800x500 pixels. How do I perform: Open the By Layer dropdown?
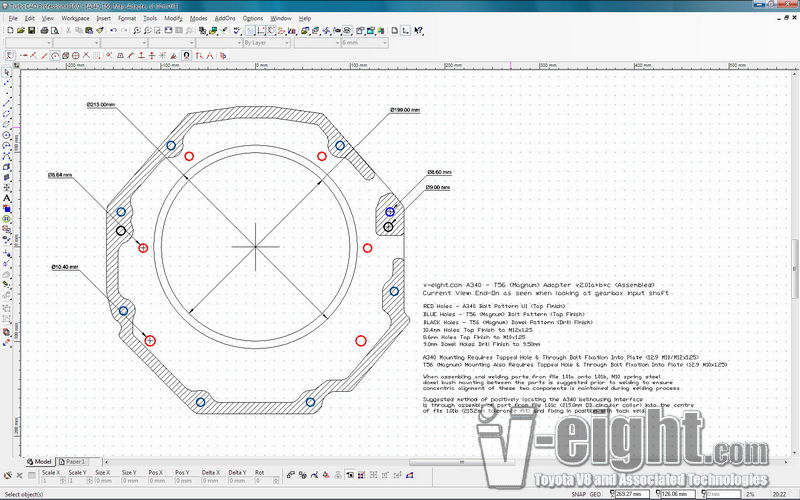266,43
